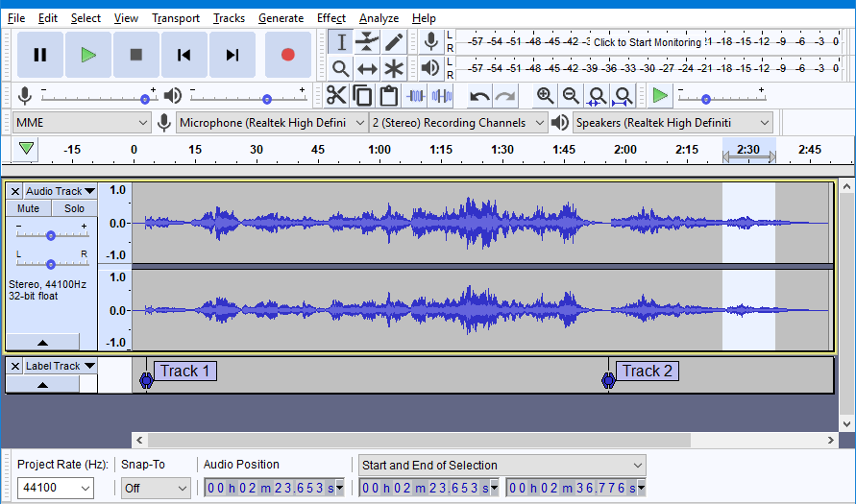This screenshot has height=504, width=856.
Task: Collapse the Label Track with its up arrow
Action: (x=42, y=385)
